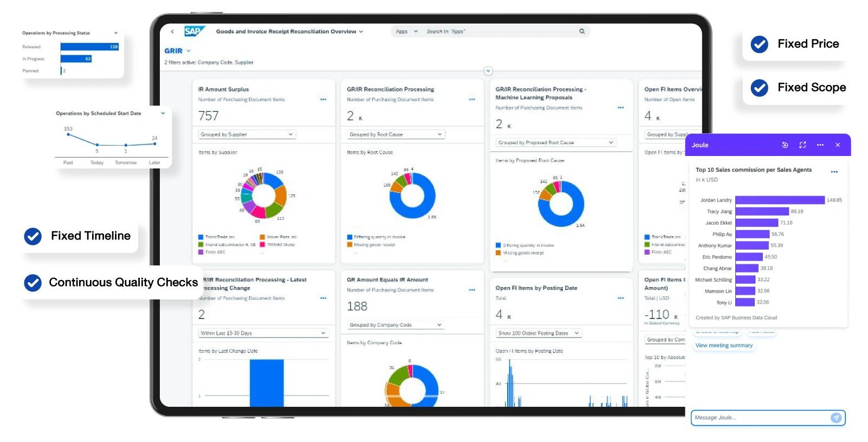Image resolution: width=868 pixels, height=442 pixels.
Task: Open the GR Amount Equals IR Amount card title
Action: pyautogui.click(x=387, y=280)
